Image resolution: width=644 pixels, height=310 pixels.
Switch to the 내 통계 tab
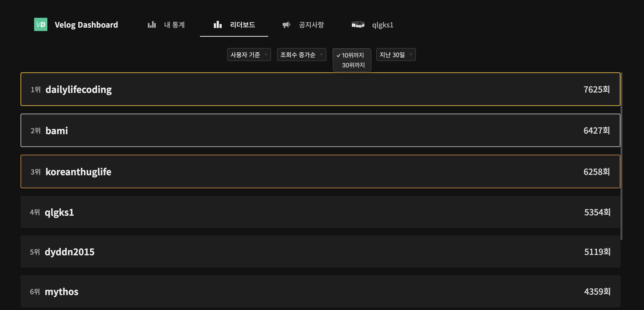click(174, 25)
